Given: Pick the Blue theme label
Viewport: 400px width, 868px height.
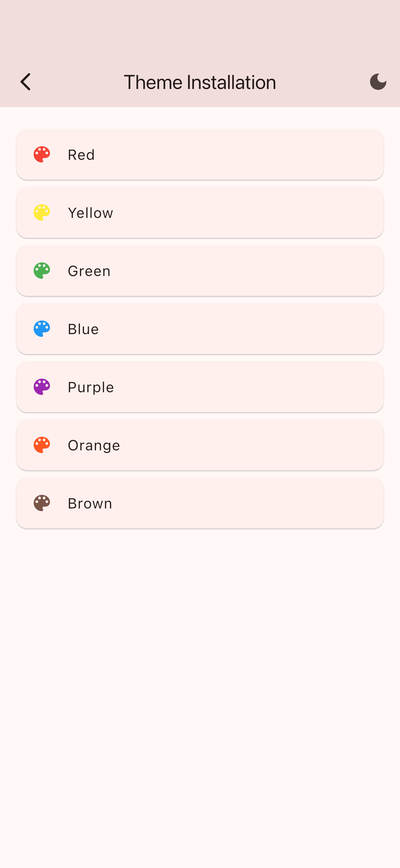Looking at the screenshot, I should [x=83, y=329].
